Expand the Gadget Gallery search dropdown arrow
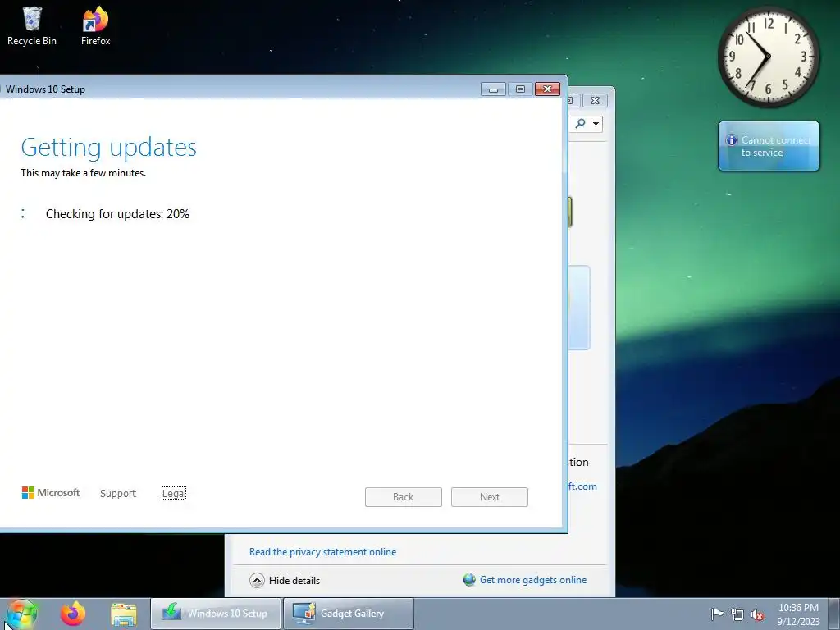Image resolution: width=840 pixels, height=630 pixels. coord(596,124)
